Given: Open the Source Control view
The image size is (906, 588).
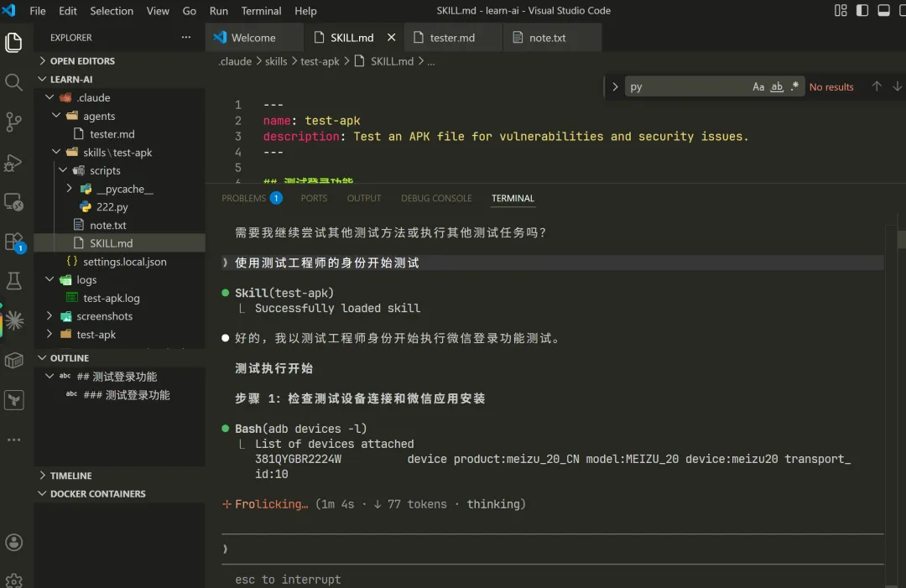Looking at the screenshot, I should coord(13,122).
